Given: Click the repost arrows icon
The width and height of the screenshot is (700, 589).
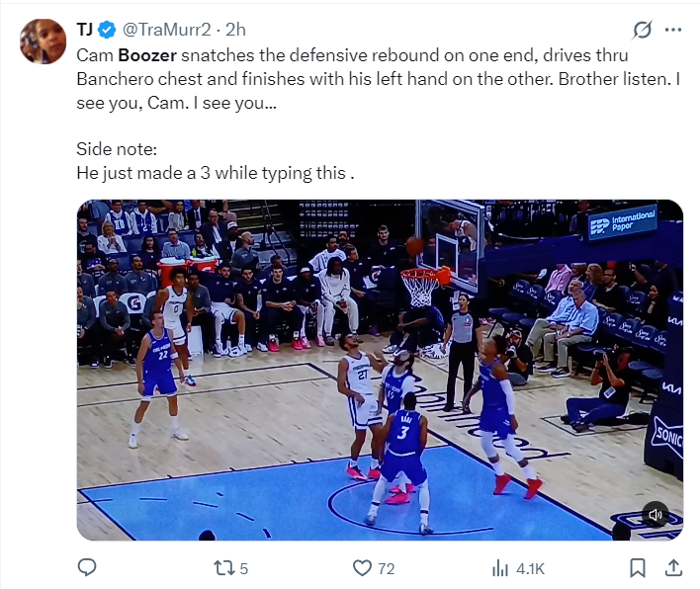Looking at the screenshot, I should point(223,568).
